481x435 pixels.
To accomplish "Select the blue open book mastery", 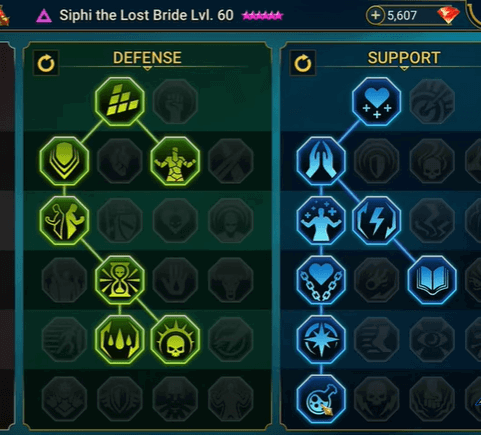I will point(432,280).
